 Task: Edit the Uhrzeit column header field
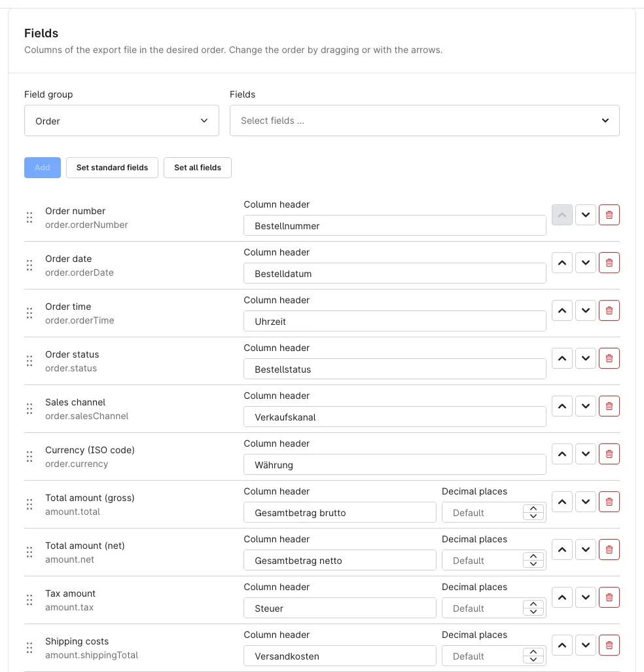[x=395, y=321]
